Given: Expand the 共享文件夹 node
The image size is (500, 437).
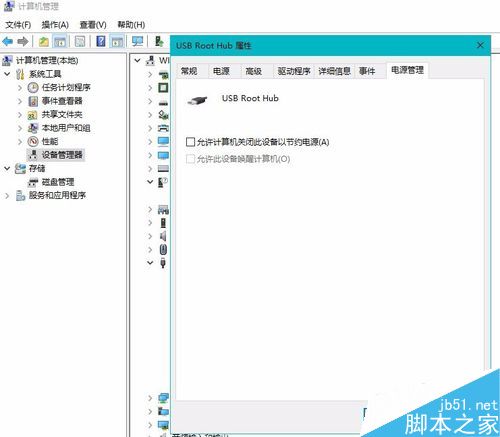Looking at the screenshot, I should click(20, 115).
